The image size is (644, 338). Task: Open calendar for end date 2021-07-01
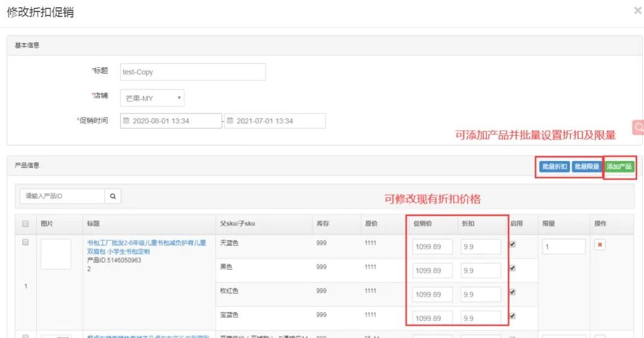pos(230,121)
